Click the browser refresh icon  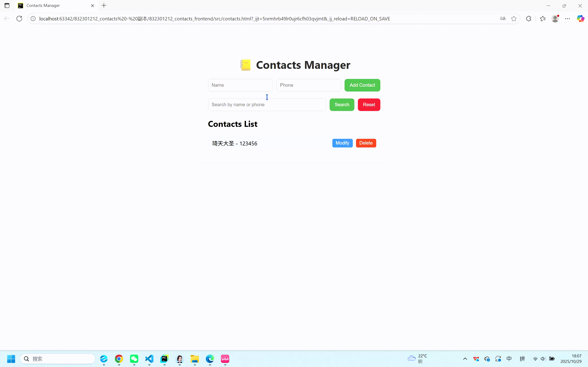click(19, 19)
